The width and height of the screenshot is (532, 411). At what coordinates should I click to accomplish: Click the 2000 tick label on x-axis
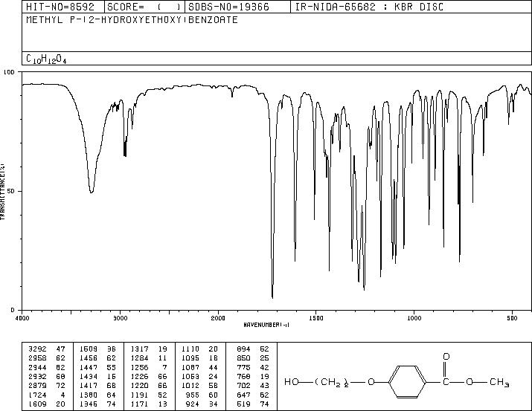[x=218, y=318]
